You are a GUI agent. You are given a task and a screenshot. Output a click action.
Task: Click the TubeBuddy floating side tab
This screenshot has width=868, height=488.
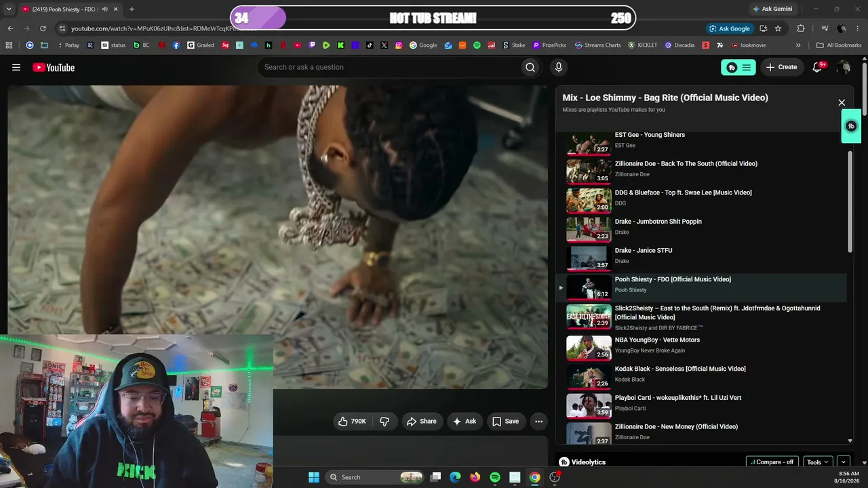(x=851, y=126)
